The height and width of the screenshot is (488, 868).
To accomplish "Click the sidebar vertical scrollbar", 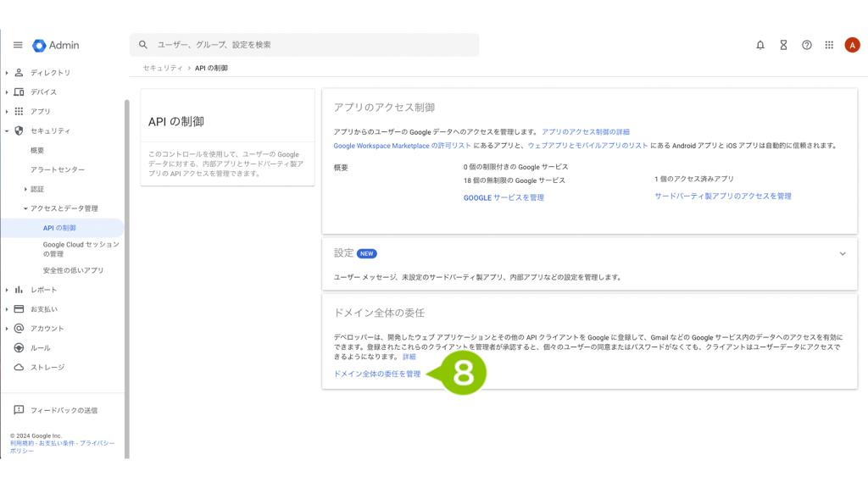I will click(x=127, y=277).
